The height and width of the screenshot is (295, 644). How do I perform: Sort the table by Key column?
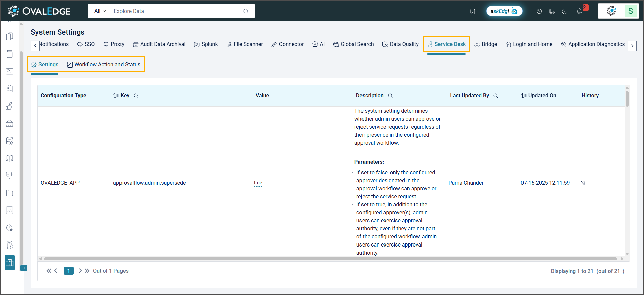116,96
